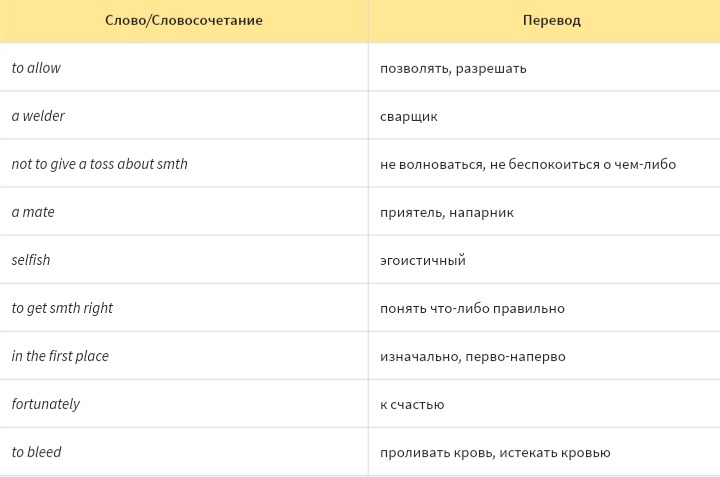Click the 'Слово/Словосочетание' column header
720x477 pixels.
[x=184, y=20]
